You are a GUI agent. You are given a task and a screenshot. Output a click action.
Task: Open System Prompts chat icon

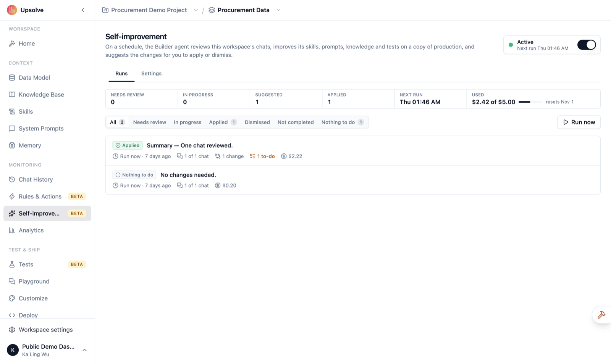coord(12,129)
